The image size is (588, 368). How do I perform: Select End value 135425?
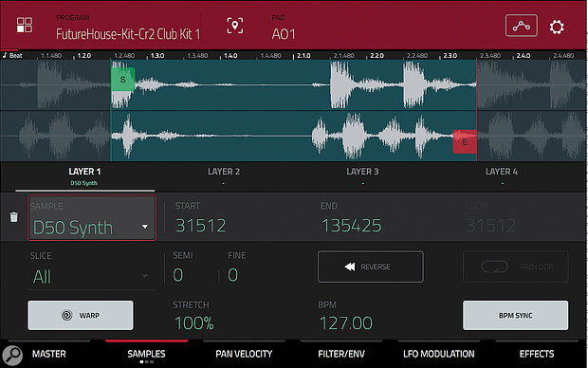click(x=351, y=226)
